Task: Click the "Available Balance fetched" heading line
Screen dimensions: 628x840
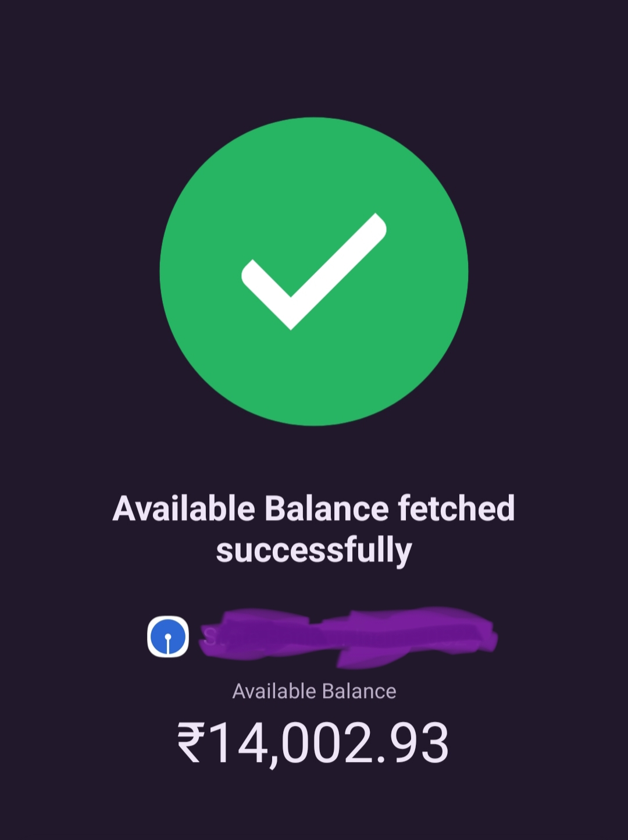Action: tap(314, 508)
